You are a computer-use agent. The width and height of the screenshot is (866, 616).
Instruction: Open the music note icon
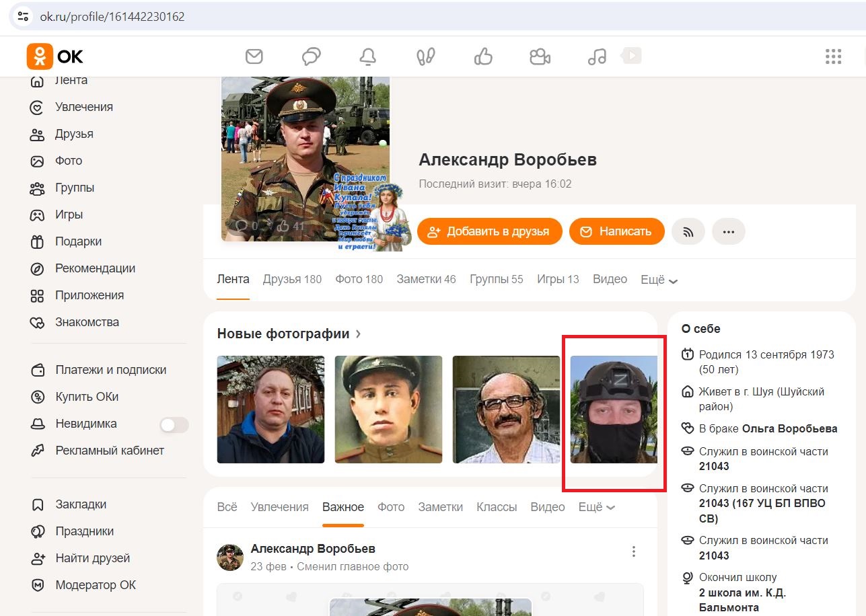[x=597, y=56]
